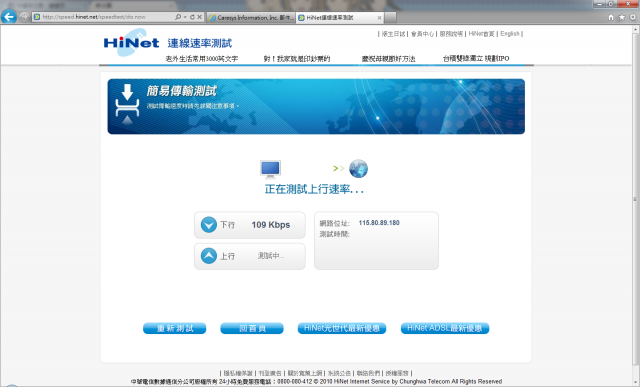Click the globe icon above test status

(358, 169)
